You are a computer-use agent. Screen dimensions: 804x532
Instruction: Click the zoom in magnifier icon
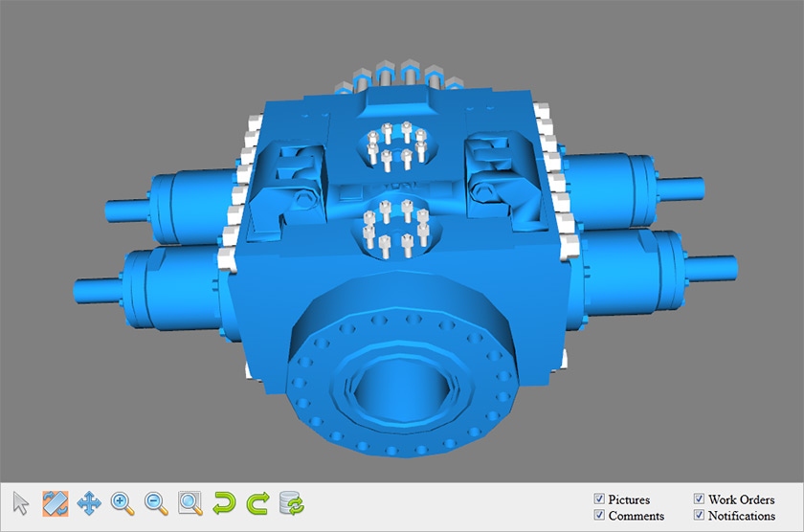123,503
